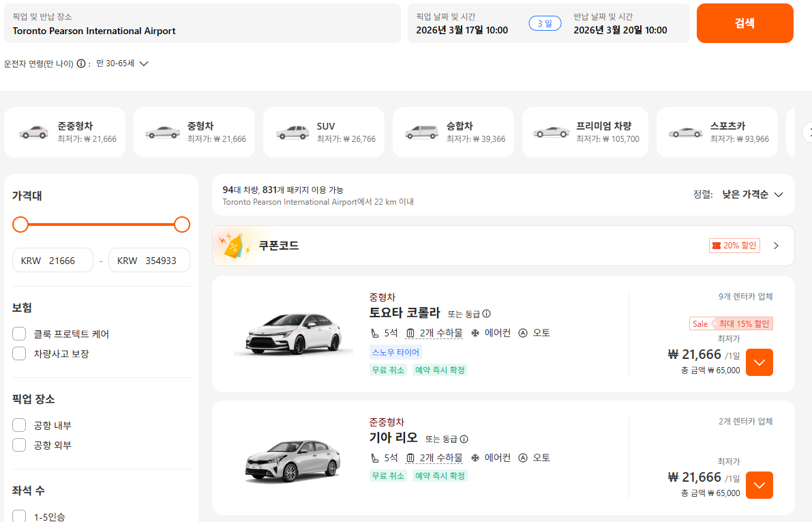Check the 공항 내부 checkbox

[19, 425]
